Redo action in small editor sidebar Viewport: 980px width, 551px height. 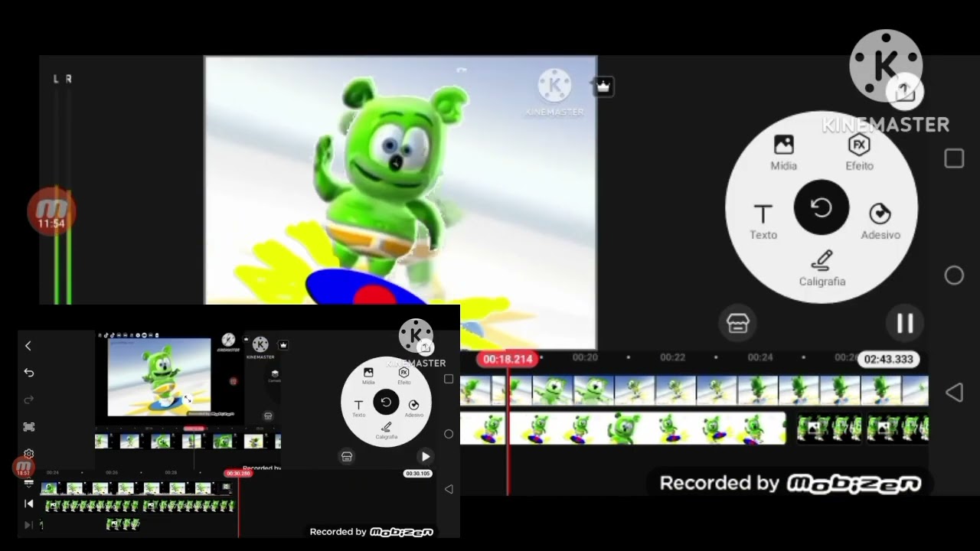pyautogui.click(x=28, y=399)
